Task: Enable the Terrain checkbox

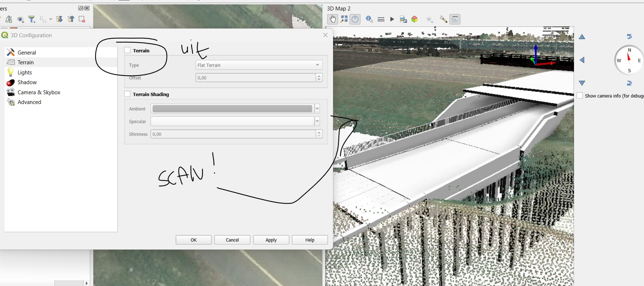Action: coord(127,51)
